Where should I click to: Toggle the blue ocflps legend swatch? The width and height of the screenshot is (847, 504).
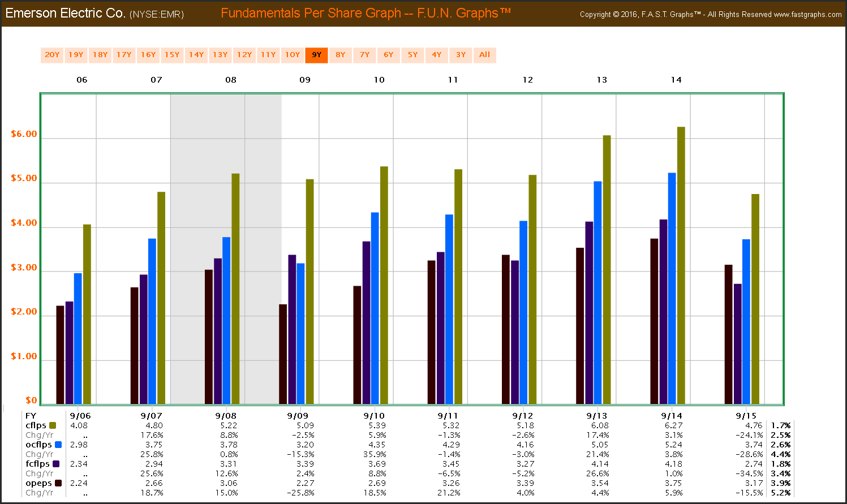58,445
